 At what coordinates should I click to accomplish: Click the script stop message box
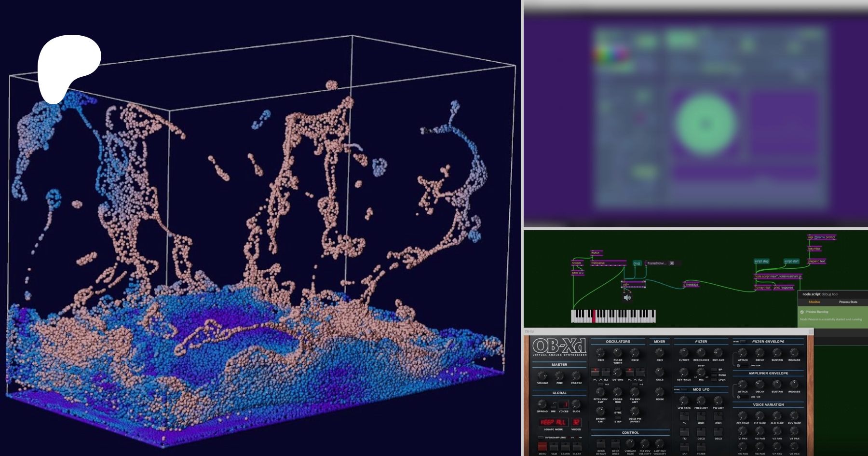coord(761,261)
